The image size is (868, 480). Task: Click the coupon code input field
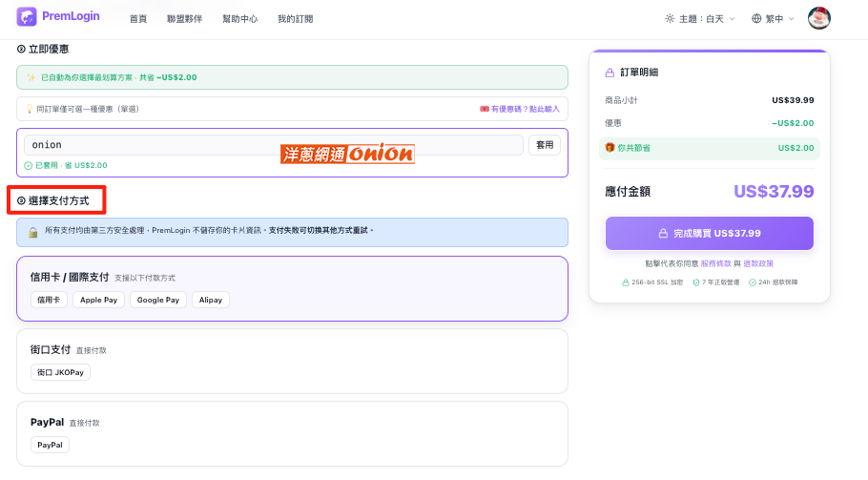274,145
